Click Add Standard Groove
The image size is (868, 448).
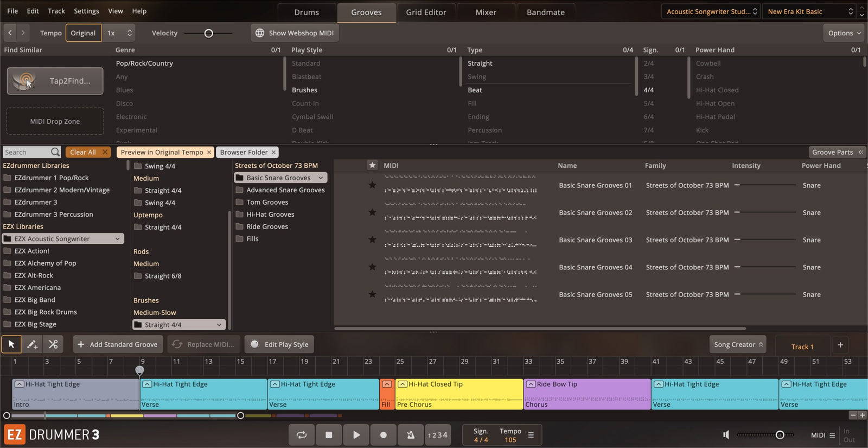pos(117,344)
